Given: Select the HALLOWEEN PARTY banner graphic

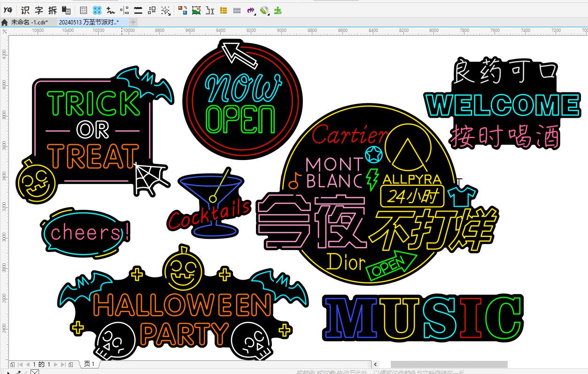Looking at the screenshot, I should tap(183, 303).
